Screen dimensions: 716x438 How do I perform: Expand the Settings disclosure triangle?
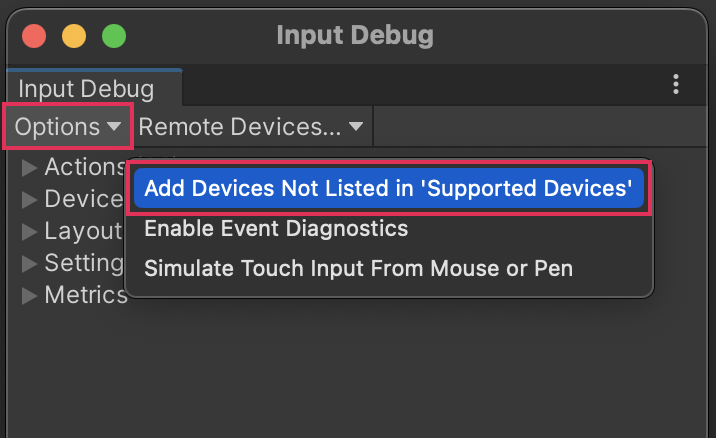29,263
